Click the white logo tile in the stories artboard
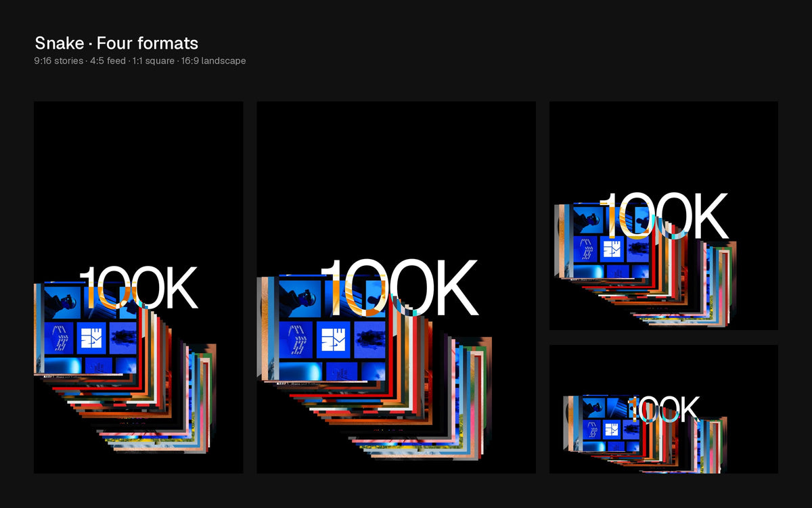The height and width of the screenshot is (508, 812). [92, 338]
